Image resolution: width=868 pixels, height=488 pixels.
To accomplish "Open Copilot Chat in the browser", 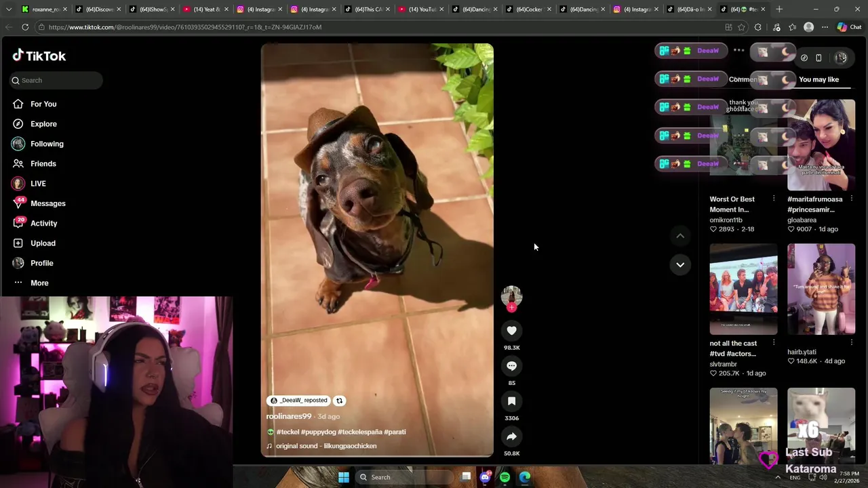I will [x=849, y=27].
